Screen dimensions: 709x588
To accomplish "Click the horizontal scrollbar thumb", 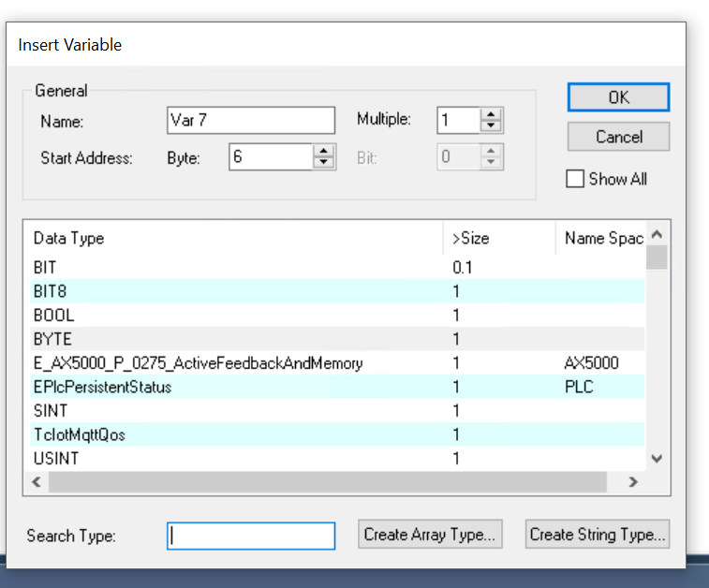I will click(328, 482).
